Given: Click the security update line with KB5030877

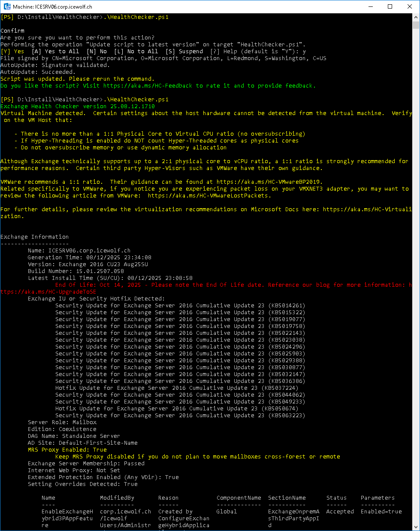Looking at the screenshot, I should pos(180,367).
